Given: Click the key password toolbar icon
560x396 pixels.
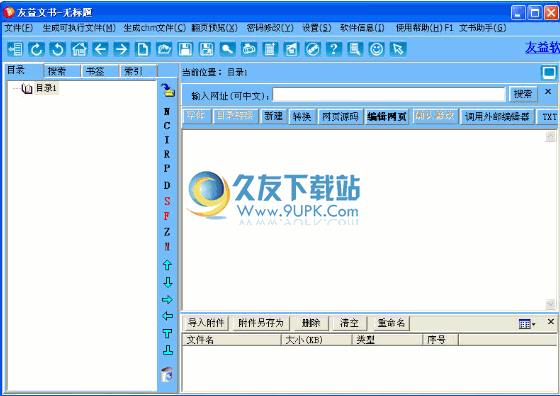Looking at the screenshot, I should 228,49.
